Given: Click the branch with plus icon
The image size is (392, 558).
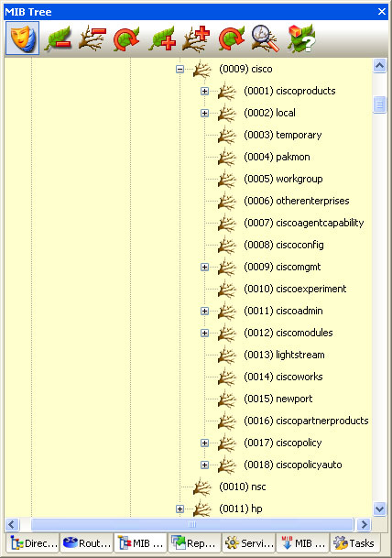Looking at the screenshot, I should pyautogui.click(x=196, y=38).
